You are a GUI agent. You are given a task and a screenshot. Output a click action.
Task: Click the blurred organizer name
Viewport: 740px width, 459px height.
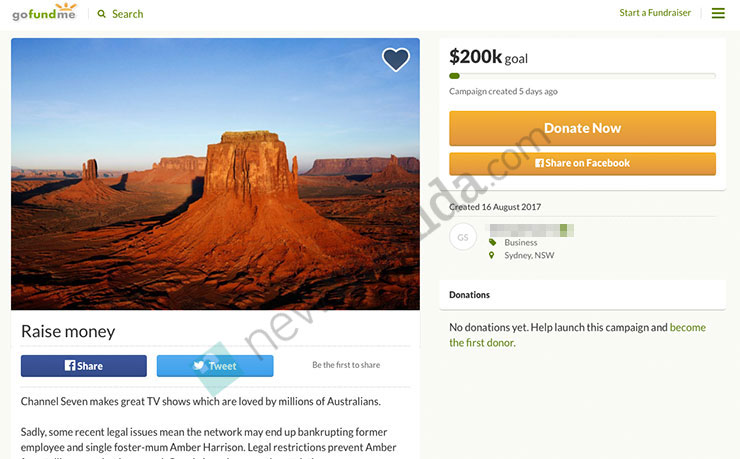531,230
